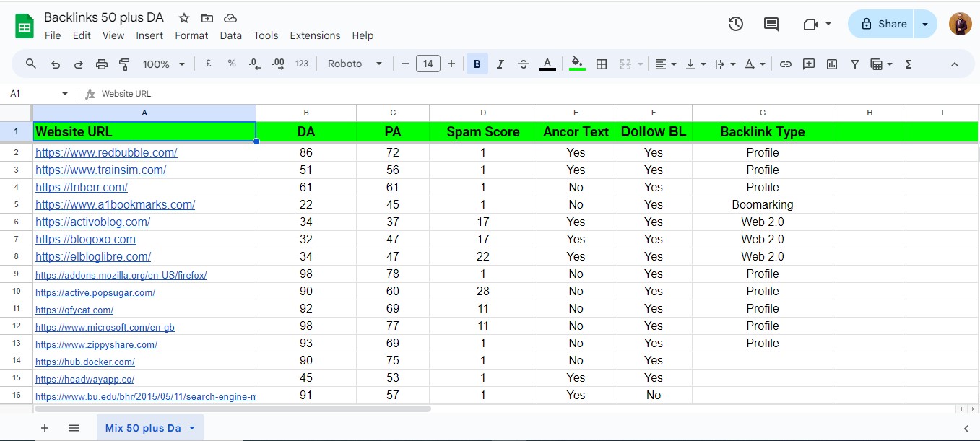
Task: Open the table/filter views dropdown
Action: [881, 64]
